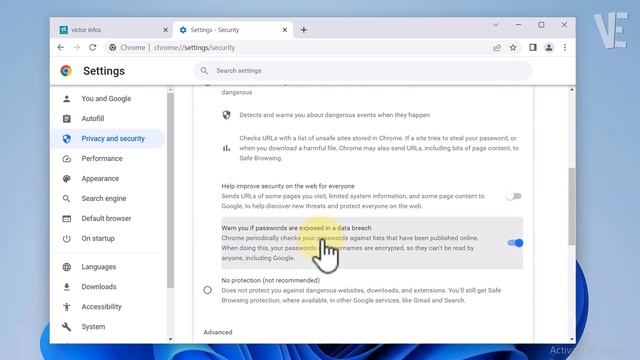
Task: Open Downloads settings section
Action: pyautogui.click(x=108, y=287)
